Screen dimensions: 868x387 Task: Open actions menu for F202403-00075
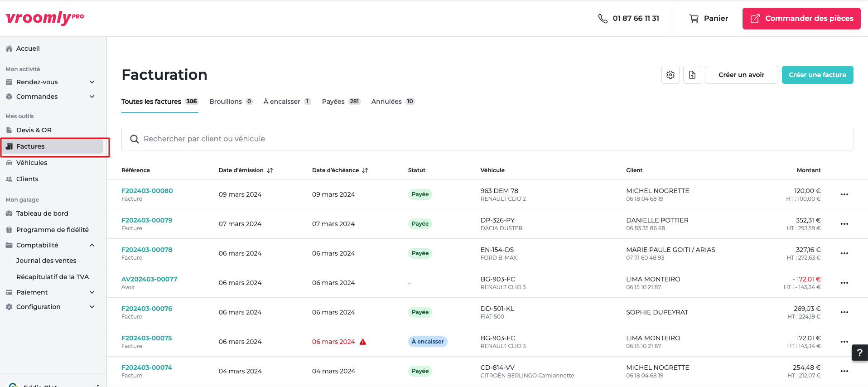(844, 342)
